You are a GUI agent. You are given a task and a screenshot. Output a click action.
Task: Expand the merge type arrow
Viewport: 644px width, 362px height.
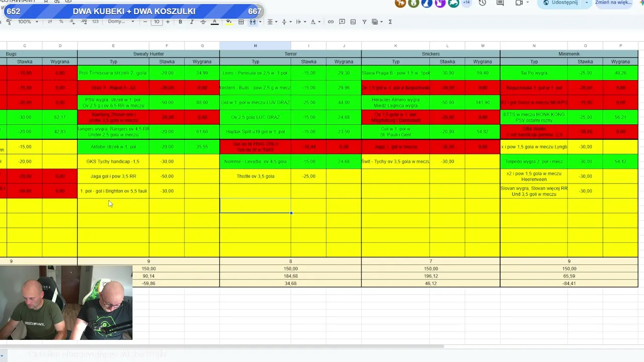click(260, 22)
